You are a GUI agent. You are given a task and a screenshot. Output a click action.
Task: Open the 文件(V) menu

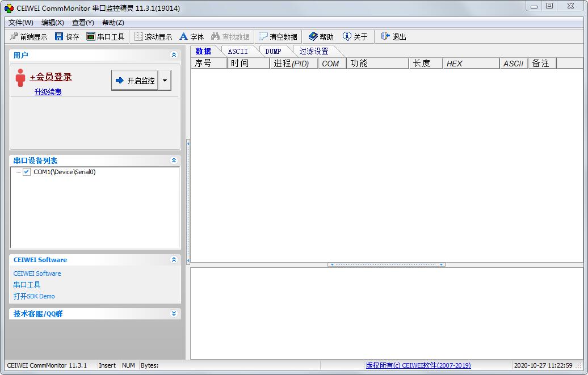21,22
